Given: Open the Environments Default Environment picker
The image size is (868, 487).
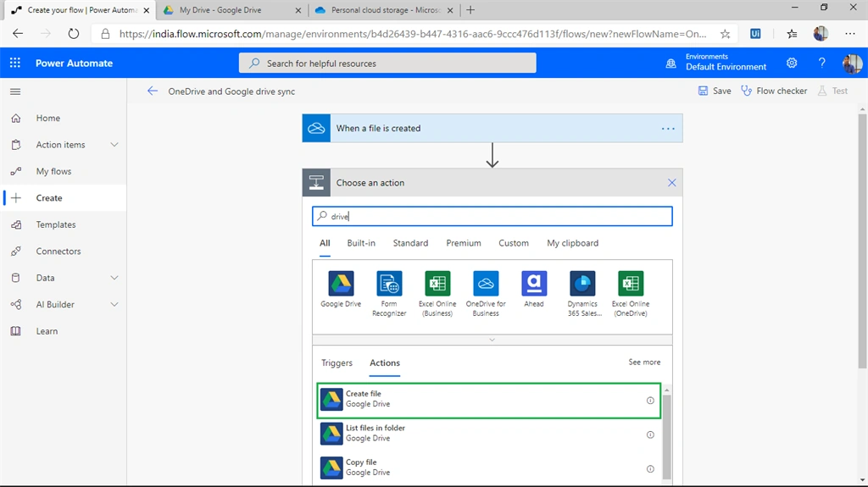Looking at the screenshot, I should pos(715,63).
